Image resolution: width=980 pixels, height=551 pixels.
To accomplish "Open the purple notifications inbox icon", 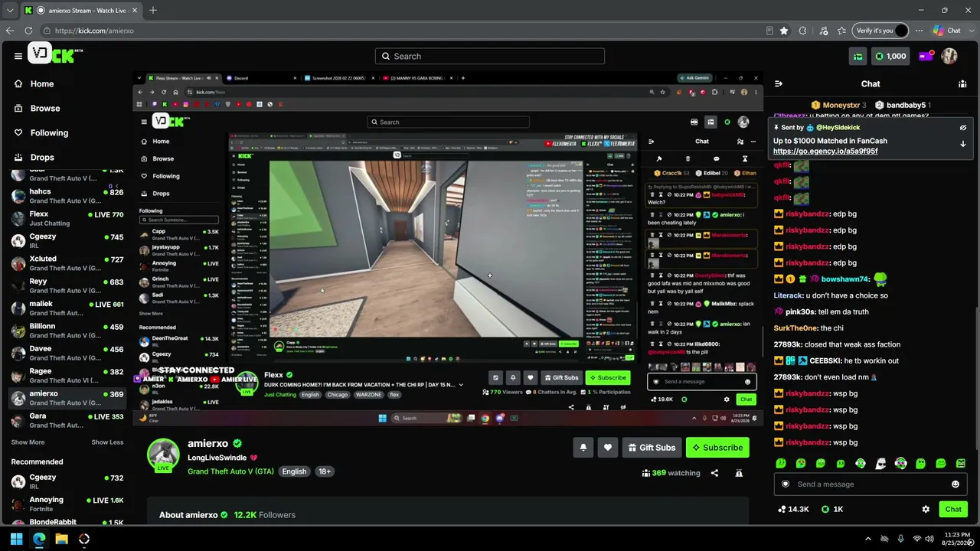I will 926,56.
